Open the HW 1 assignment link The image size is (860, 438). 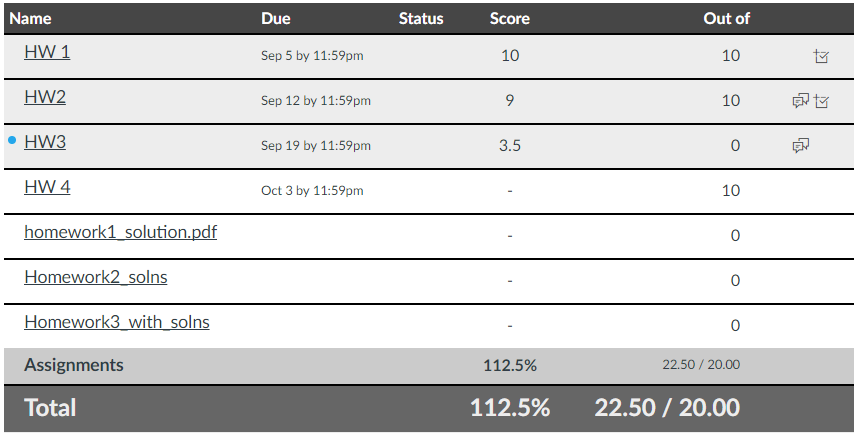(47, 52)
